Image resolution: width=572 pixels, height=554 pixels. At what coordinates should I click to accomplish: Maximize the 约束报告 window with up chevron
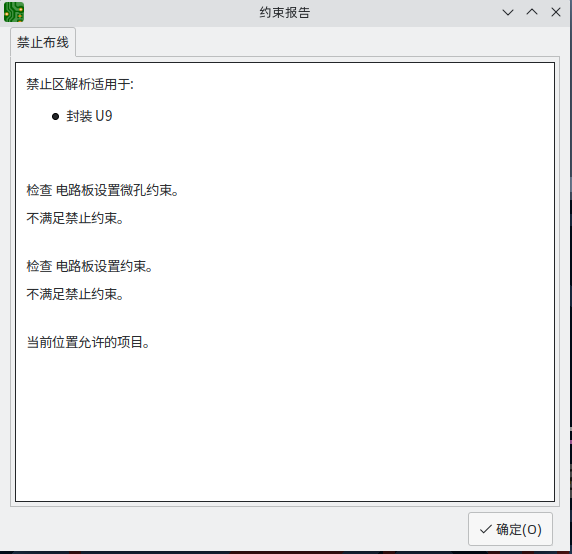coord(532,12)
